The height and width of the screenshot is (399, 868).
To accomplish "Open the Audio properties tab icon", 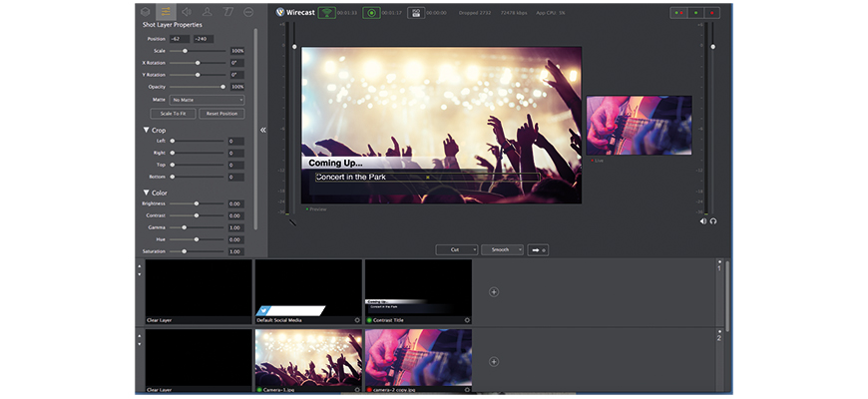I will pyautogui.click(x=185, y=11).
